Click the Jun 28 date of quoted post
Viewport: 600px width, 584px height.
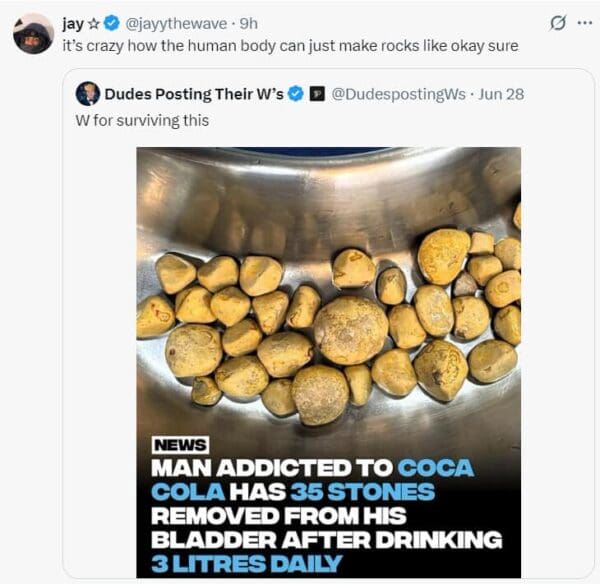500,94
